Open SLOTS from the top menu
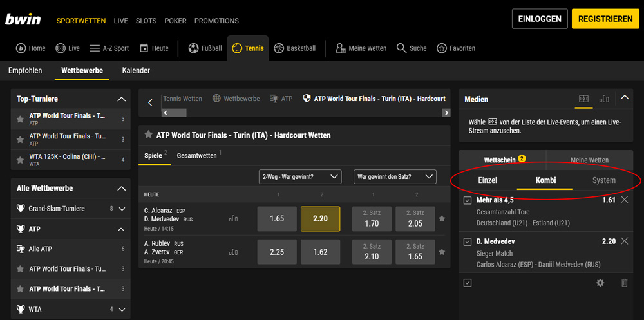 click(x=146, y=21)
